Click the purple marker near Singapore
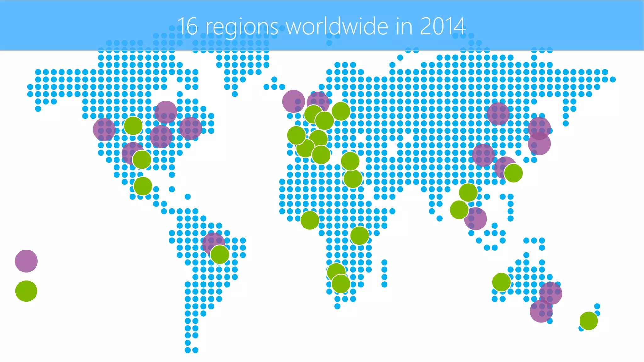The width and height of the screenshot is (644, 362). click(x=475, y=219)
